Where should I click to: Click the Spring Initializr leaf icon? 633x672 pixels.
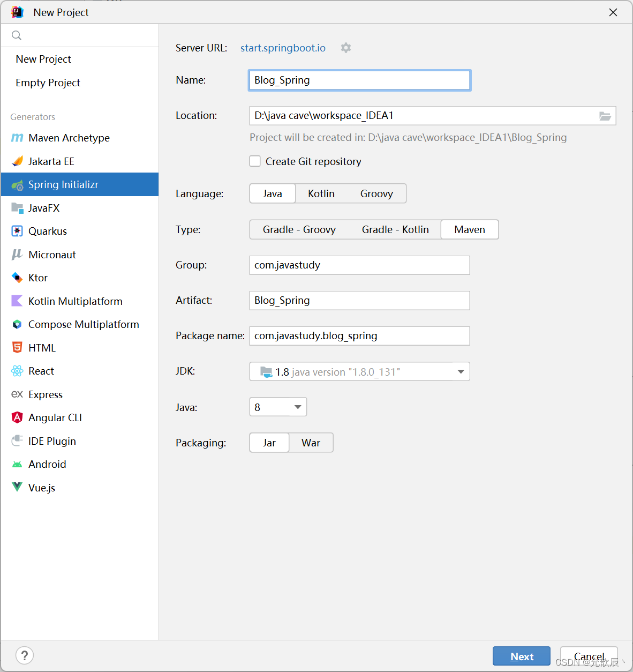pos(17,185)
